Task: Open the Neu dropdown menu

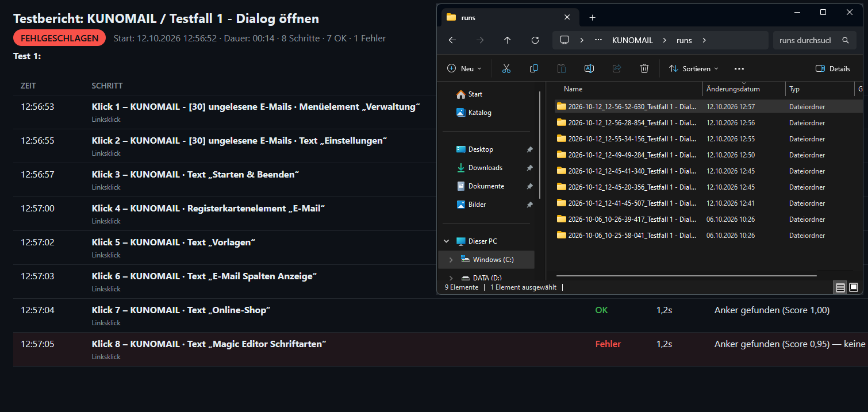Action: tap(464, 68)
